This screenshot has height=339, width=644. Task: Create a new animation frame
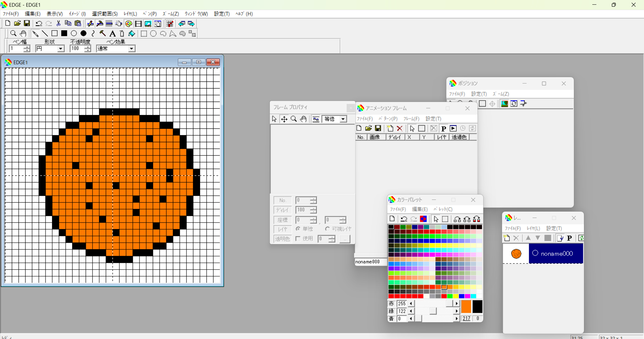[x=390, y=128]
